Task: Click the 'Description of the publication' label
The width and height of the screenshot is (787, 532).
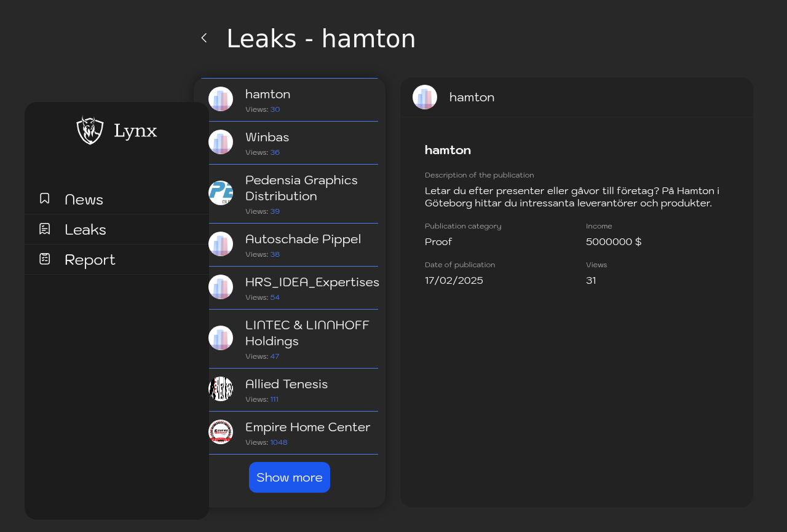Action: point(480,175)
